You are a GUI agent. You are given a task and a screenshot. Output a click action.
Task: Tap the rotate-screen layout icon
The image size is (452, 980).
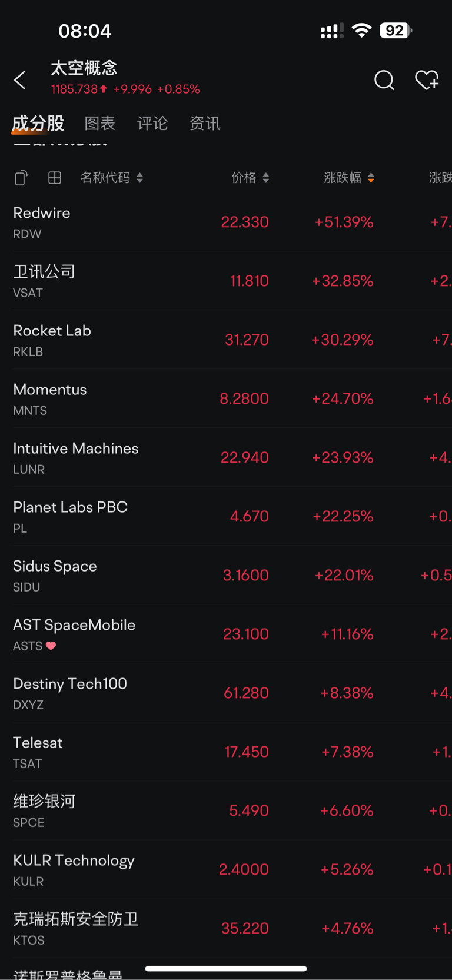(x=21, y=178)
